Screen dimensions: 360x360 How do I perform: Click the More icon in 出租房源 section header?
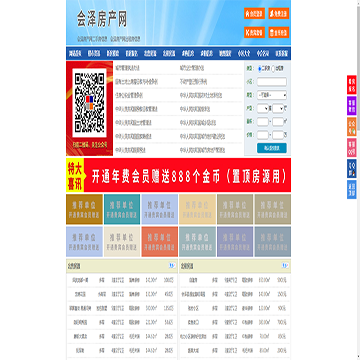(285, 266)
